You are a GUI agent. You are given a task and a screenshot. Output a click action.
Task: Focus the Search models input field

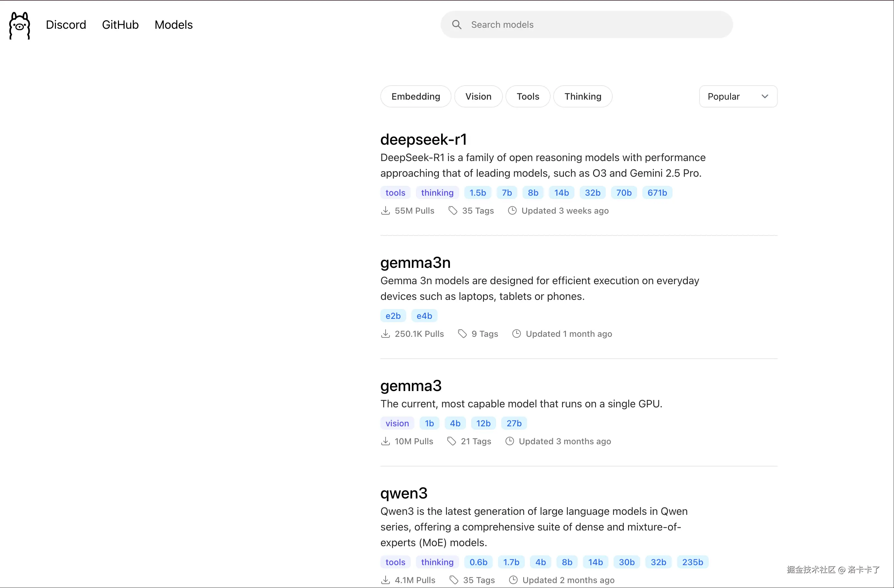click(597, 24)
